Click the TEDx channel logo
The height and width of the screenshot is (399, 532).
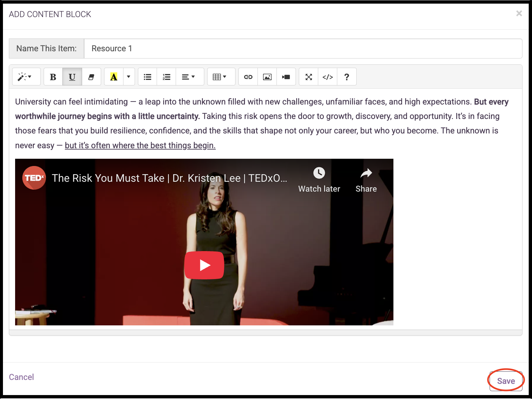(34, 178)
